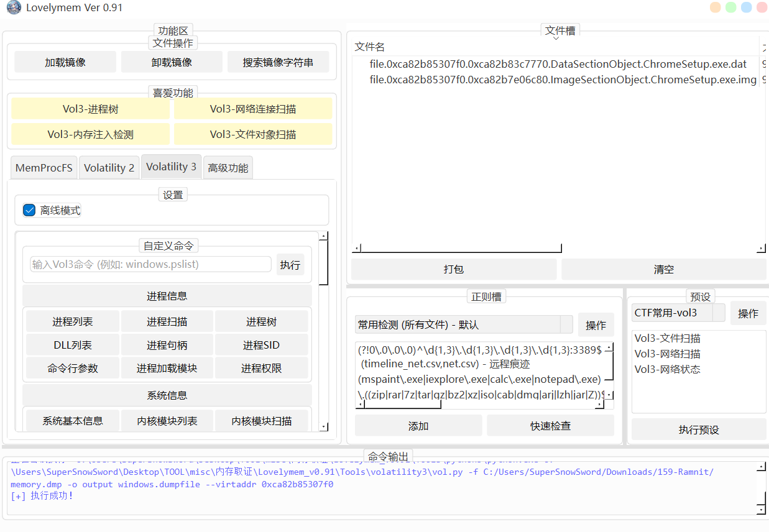Screen dimensions: 769x532
Task: Click the 搜索镜像字符串 button
Action: click(x=278, y=62)
